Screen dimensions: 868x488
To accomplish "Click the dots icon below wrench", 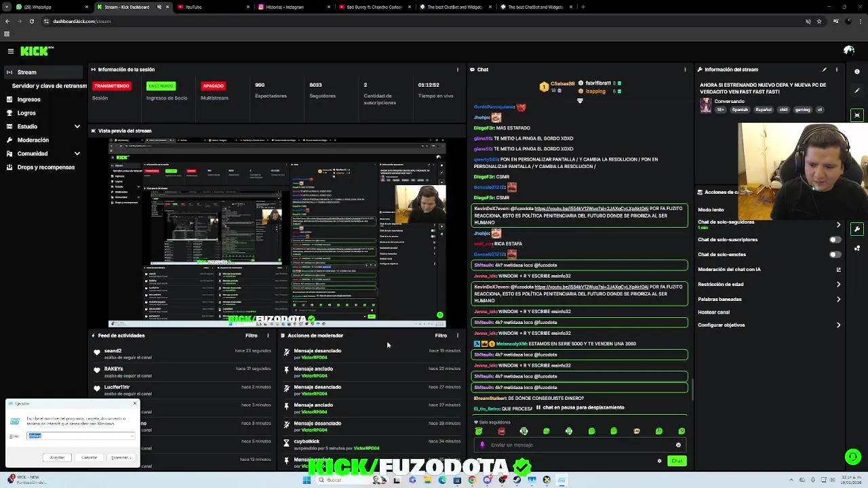I will 857,248.
